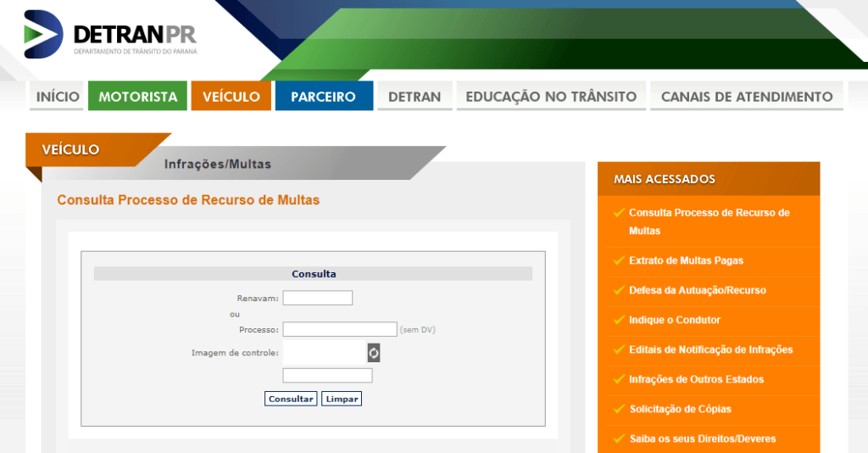Select the VEÍCULO navigation tab
Screen dimensions: 868x453
[231, 97]
